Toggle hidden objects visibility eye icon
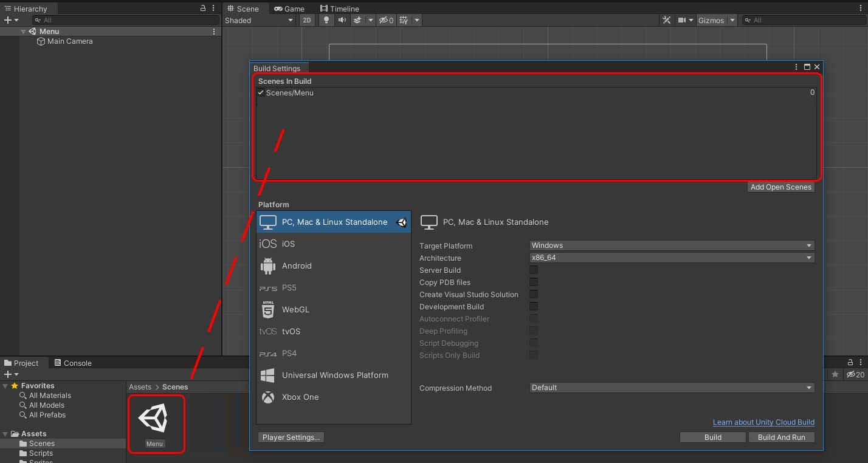The image size is (868, 463). pos(387,20)
